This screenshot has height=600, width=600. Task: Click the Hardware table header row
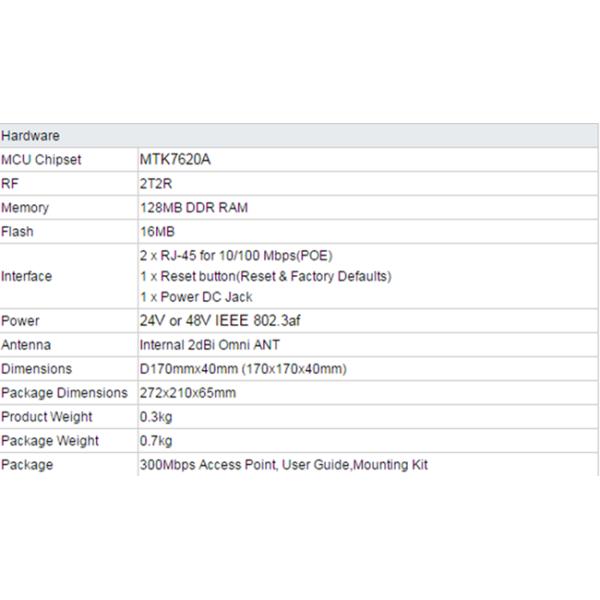tap(300, 136)
